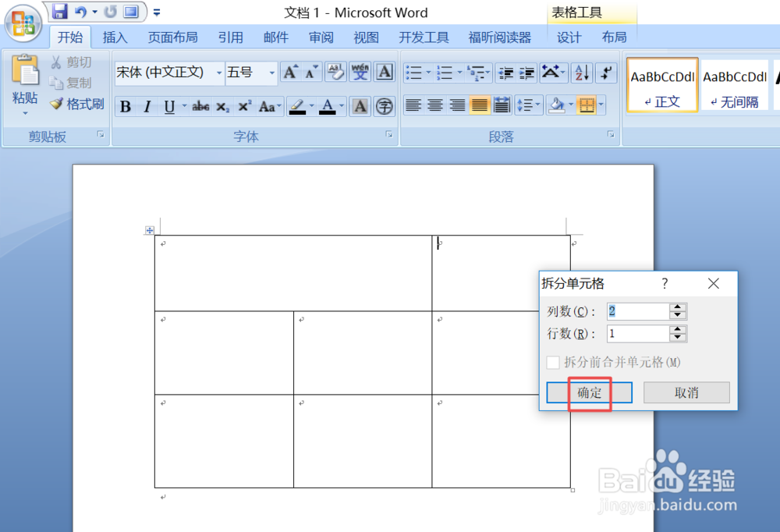Click enclosed character (字) icon
Viewport: 780px width, 532px height.
coord(385,106)
